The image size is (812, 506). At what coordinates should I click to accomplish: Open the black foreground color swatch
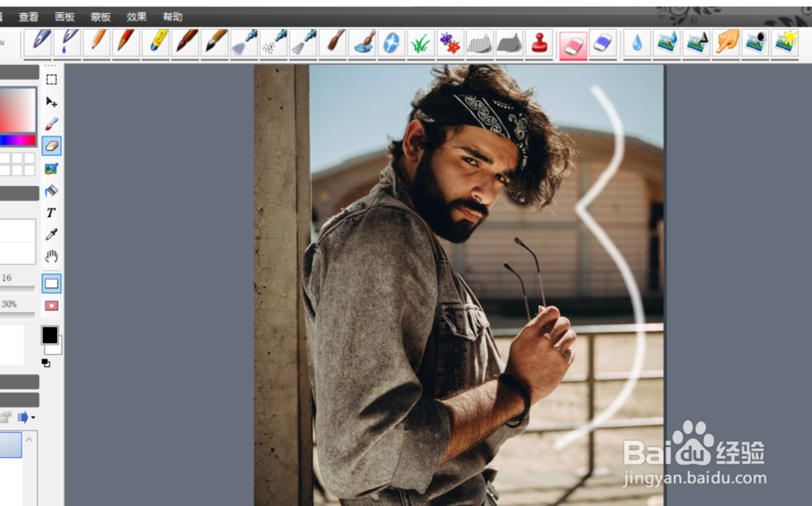50,335
